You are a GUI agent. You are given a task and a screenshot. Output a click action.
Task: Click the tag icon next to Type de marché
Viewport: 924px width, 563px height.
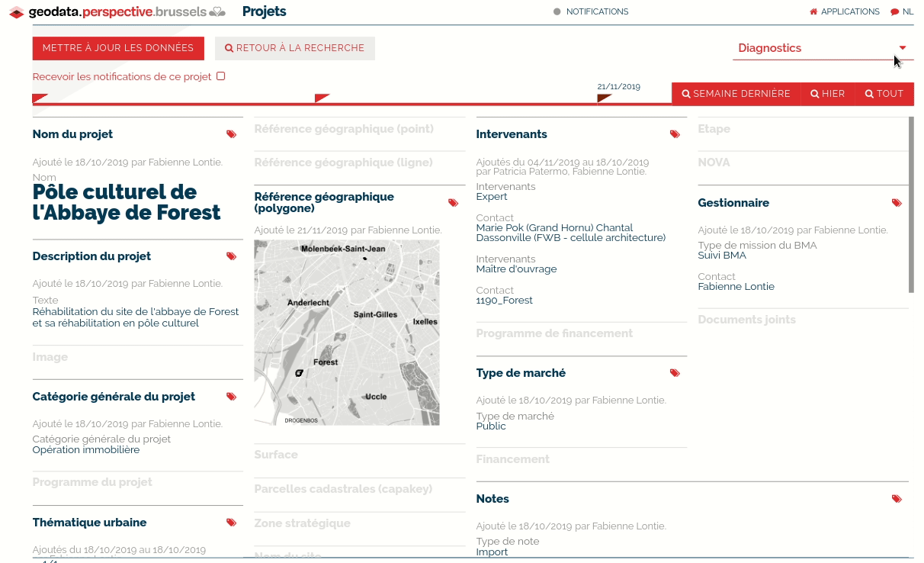click(674, 373)
